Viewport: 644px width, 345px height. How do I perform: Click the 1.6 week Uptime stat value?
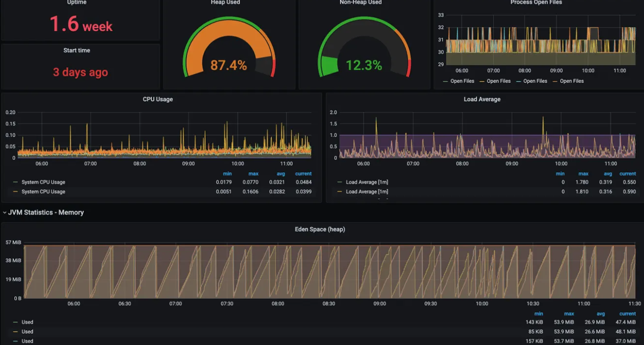pos(81,24)
